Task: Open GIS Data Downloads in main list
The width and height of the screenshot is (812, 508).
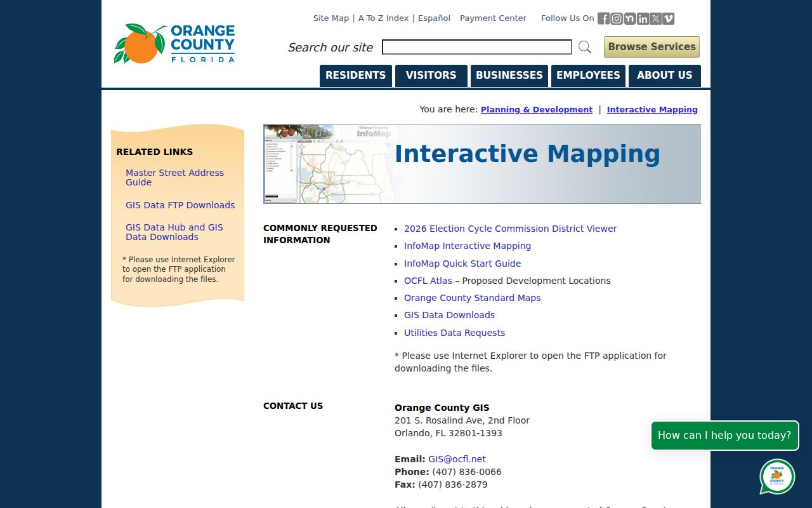Action: 449,315
